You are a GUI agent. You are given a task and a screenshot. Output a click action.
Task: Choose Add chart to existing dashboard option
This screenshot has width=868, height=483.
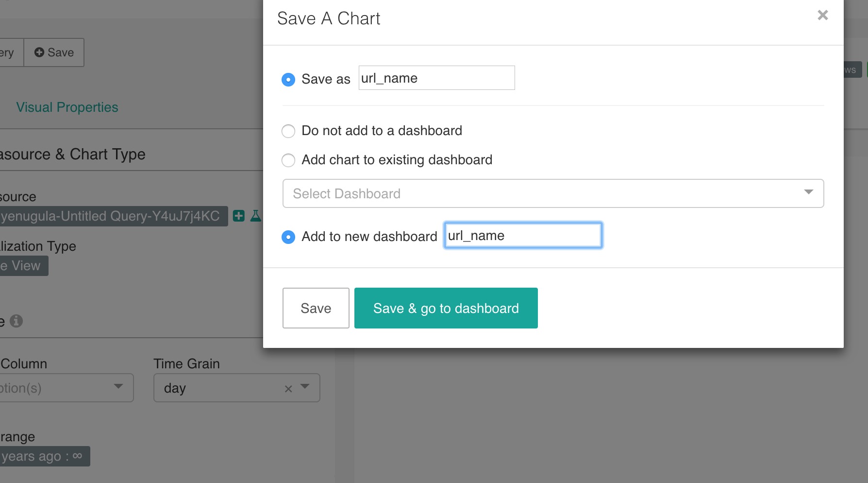coord(288,160)
